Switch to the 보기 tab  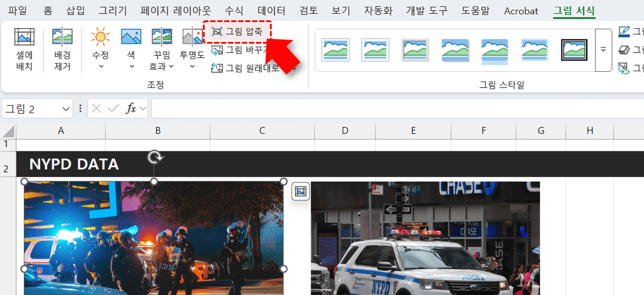(x=341, y=10)
